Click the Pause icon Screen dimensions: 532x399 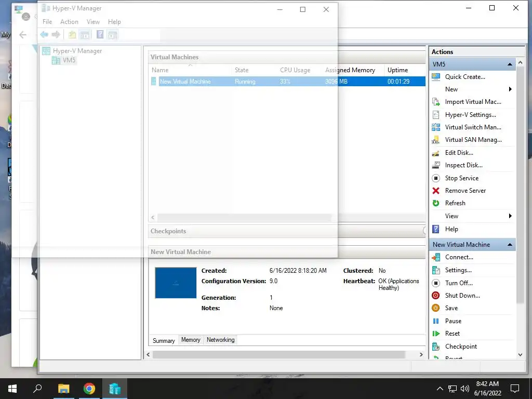[x=436, y=321]
